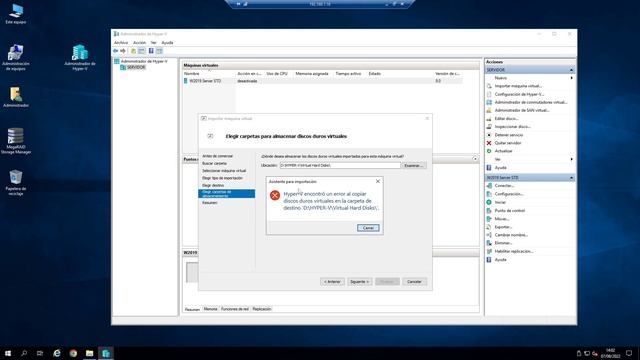Expand the Nuevo submenu arrow

pyautogui.click(x=571, y=78)
